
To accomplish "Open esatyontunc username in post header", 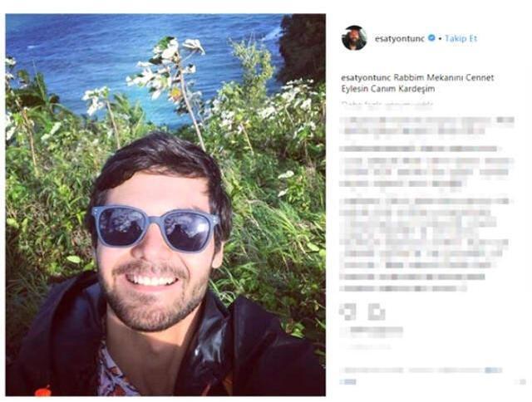I will (x=399, y=38).
